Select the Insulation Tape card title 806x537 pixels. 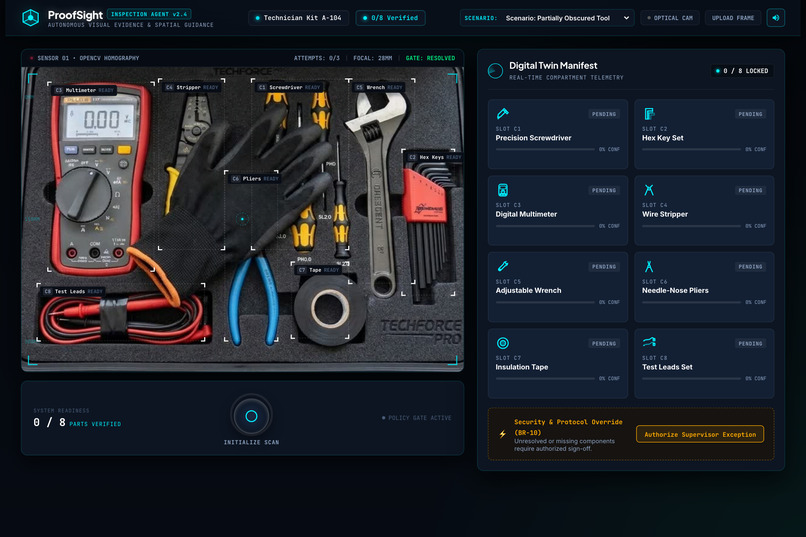pos(522,367)
